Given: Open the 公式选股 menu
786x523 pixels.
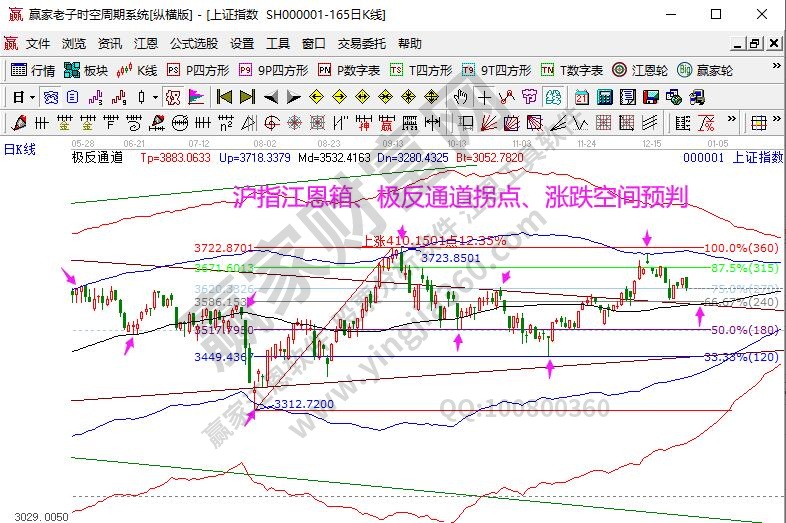Looking at the screenshot, I should (x=193, y=44).
